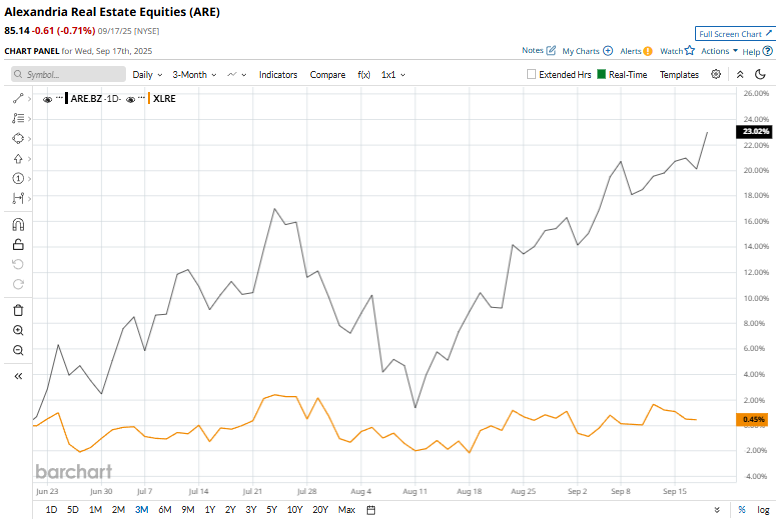Image resolution: width=776 pixels, height=522 pixels.
Task: Click the 23.02% price label marker
Action: tap(755, 132)
